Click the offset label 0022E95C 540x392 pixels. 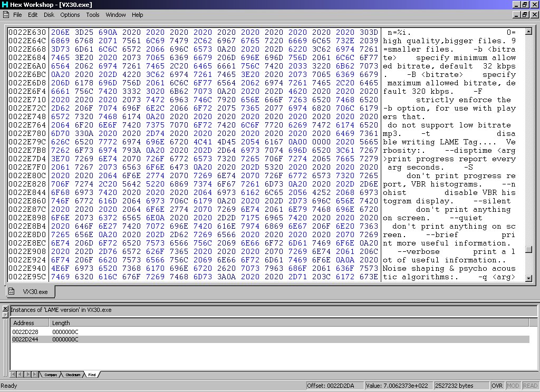pos(27,277)
